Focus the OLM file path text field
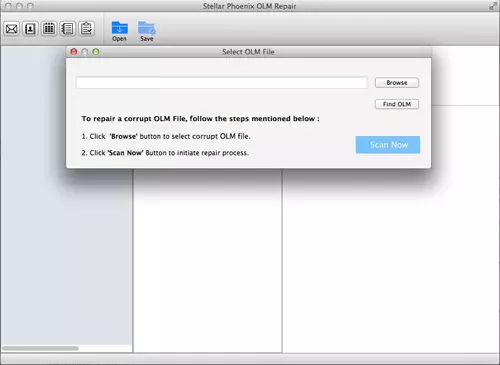The image size is (500, 365). (x=221, y=83)
